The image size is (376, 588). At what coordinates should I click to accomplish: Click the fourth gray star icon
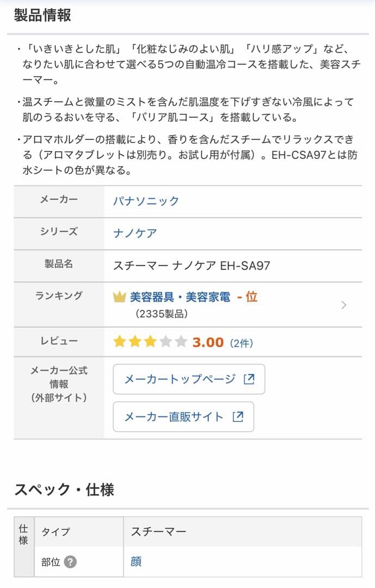point(166,341)
